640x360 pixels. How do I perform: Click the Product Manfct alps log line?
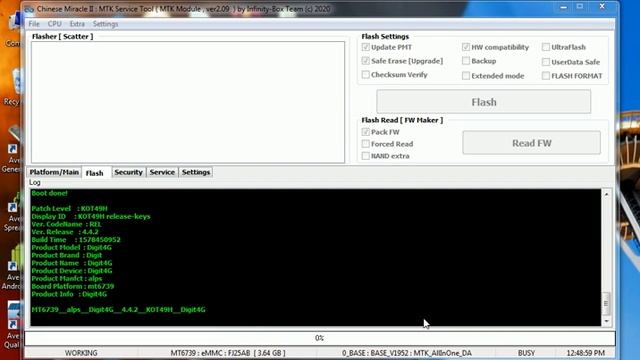(67, 278)
